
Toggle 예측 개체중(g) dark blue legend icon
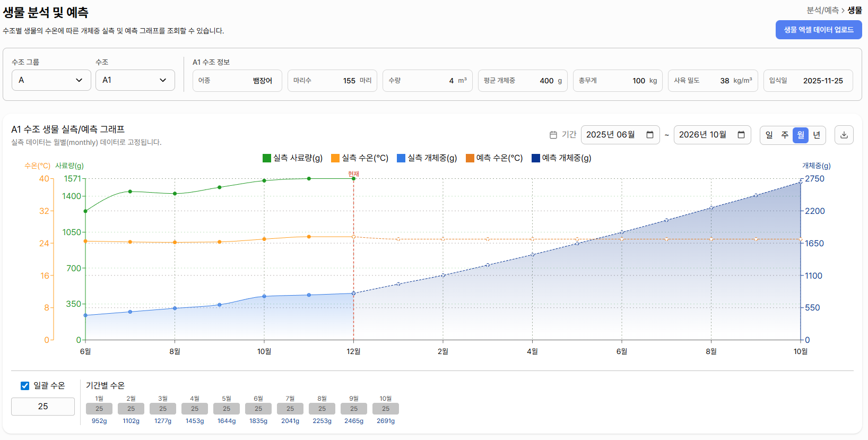click(535, 158)
